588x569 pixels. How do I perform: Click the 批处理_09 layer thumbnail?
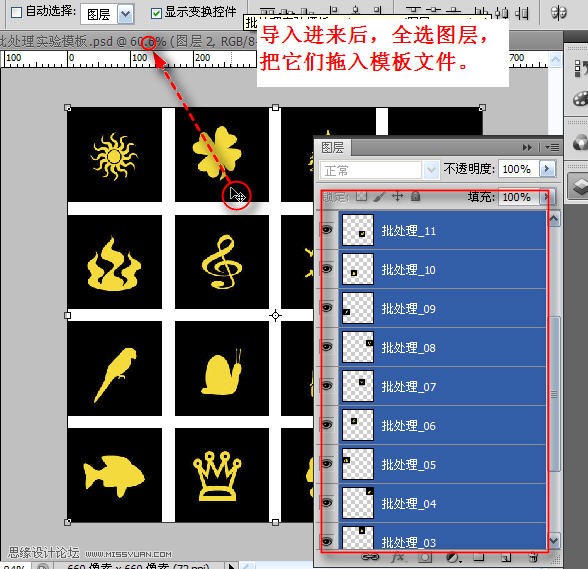pos(358,308)
